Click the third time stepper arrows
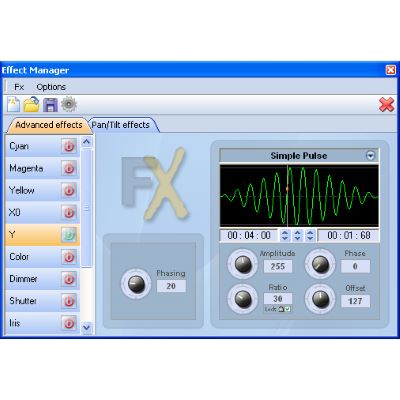 pyautogui.click(x=310, y=235)
